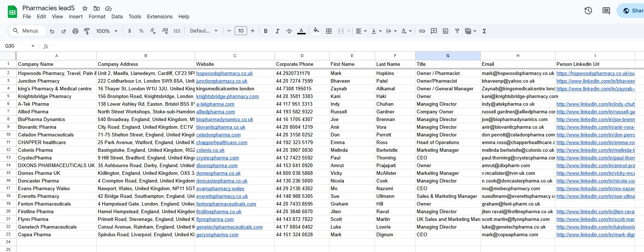Open the LinkedIn link for Indy Chuhan
The height and width of the screenshot is (252, 644).
coord(596,104)
